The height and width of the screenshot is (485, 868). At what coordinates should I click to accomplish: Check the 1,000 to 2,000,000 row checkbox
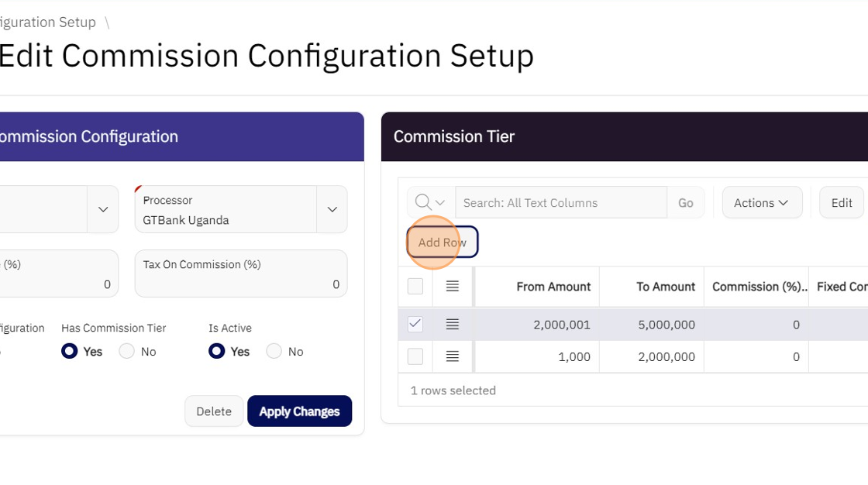coord(415,357)
